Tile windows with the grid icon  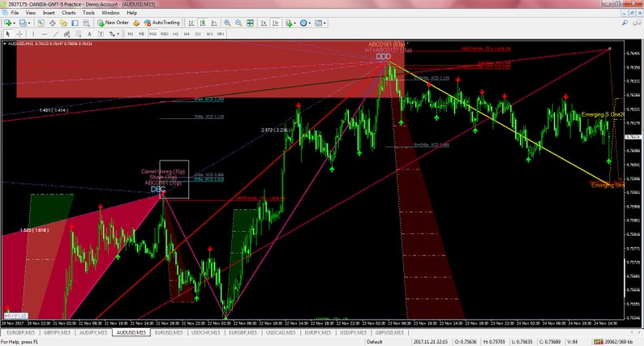tap(250, 23)
